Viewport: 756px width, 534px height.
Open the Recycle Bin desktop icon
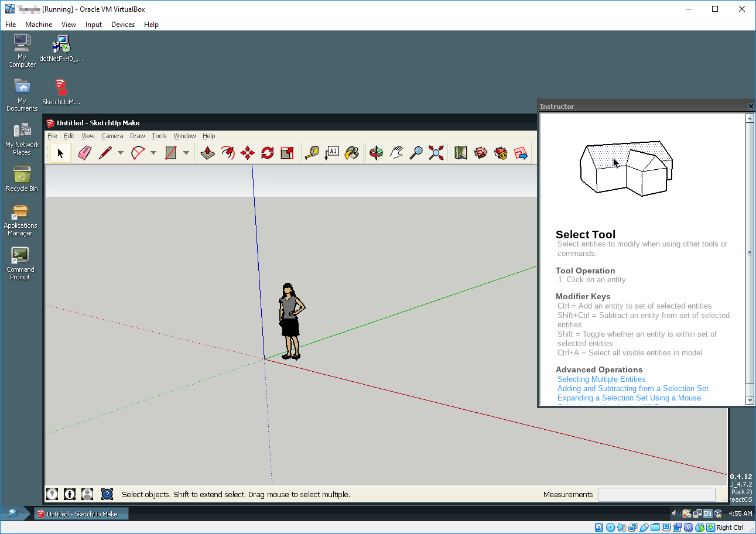click(x=22, y=179)
